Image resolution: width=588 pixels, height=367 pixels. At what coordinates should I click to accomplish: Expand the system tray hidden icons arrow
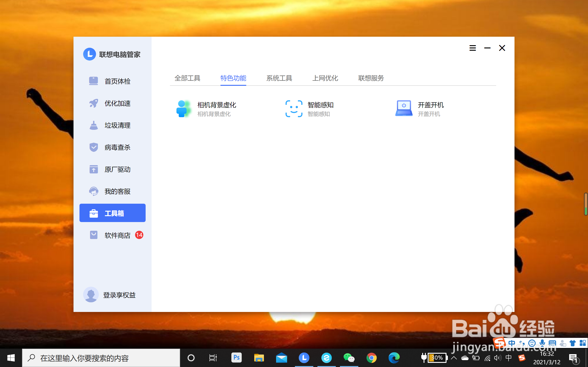(x=454, y=358)
